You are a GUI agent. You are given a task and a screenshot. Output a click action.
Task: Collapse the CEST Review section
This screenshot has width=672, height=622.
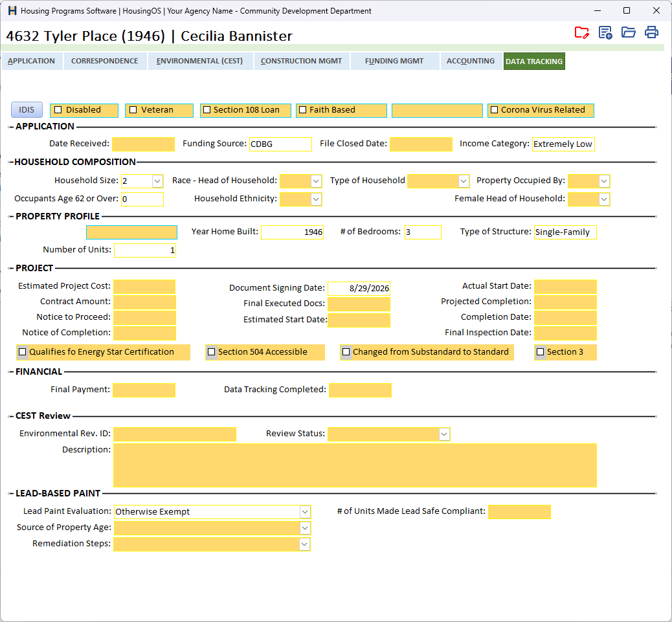pyautogui.click(x=11, y=416)
